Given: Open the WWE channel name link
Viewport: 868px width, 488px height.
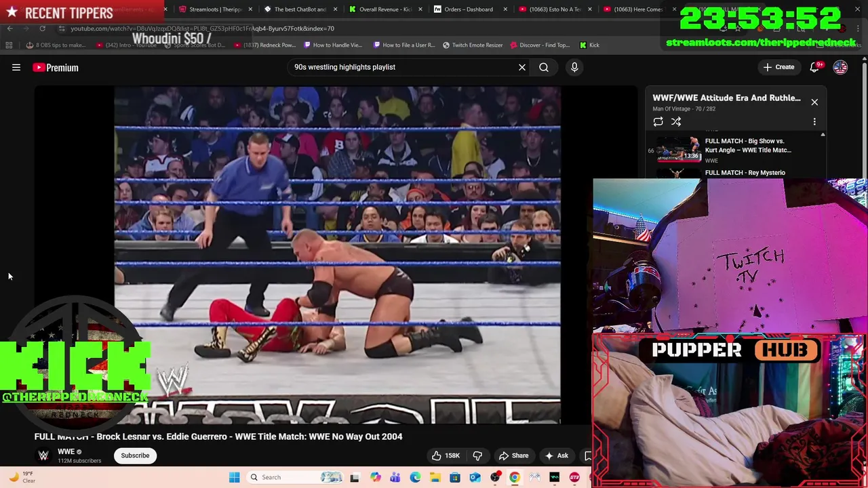Looking at the screenshot, I should [66, 451].
